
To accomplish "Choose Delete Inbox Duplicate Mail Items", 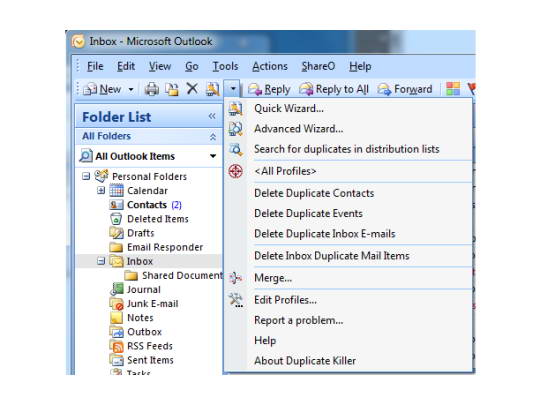I will tap(348, 256).
